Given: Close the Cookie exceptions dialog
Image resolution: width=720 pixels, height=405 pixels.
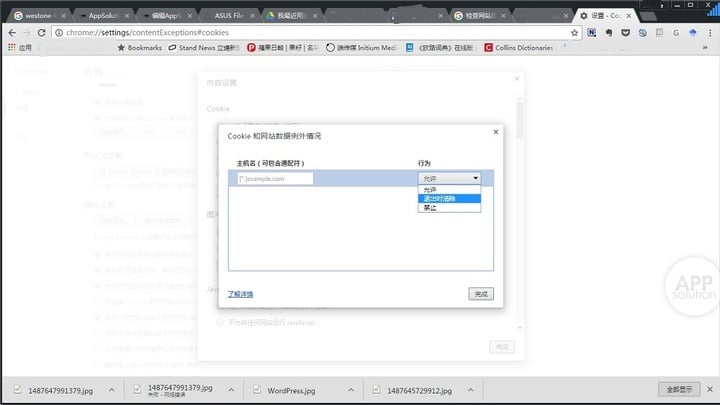Looking at the screenshot, I should 495,132.
